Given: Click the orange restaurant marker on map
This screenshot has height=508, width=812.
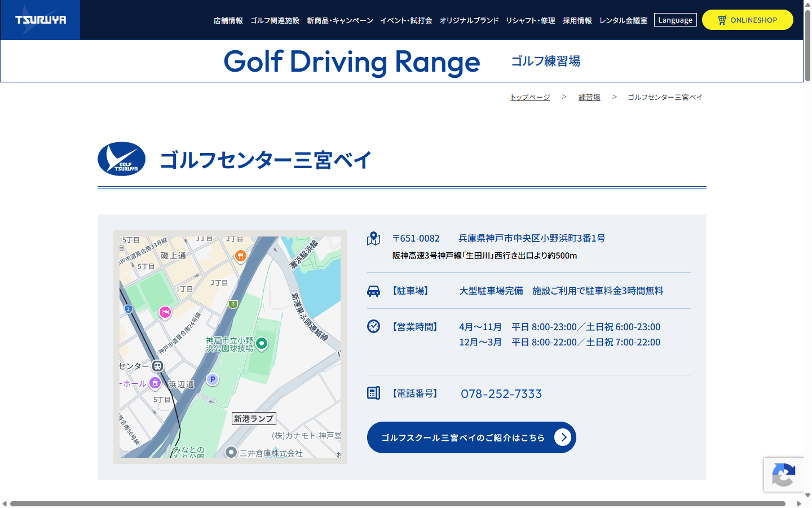Looking at the screenshot, I should [240, 256].
